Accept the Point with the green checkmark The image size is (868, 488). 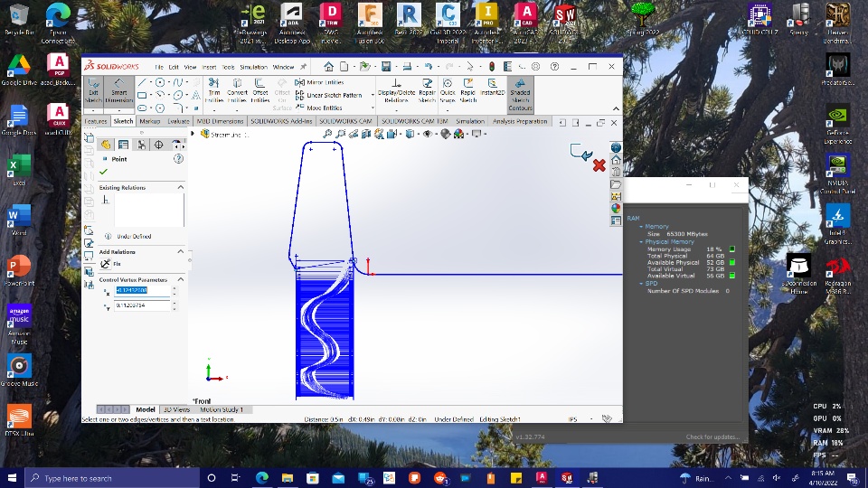(103, 172)
